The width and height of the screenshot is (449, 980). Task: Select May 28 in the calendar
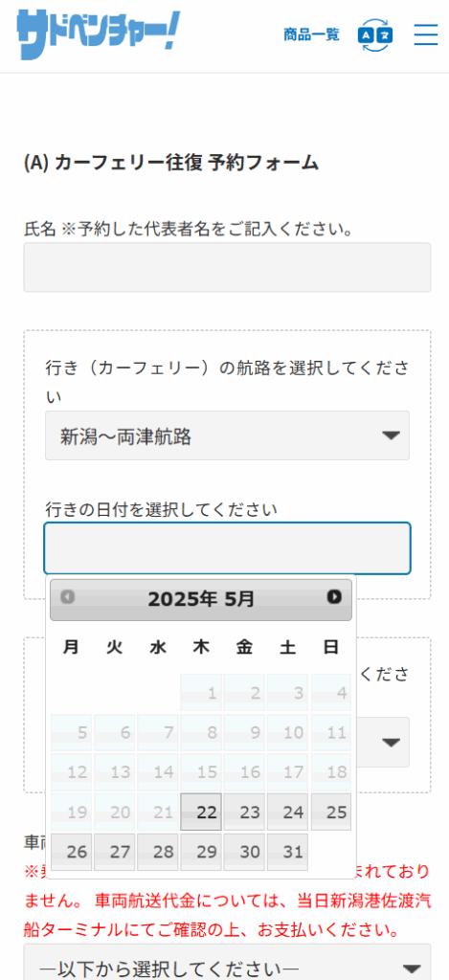pyautogui.click(x=158, y=852)
